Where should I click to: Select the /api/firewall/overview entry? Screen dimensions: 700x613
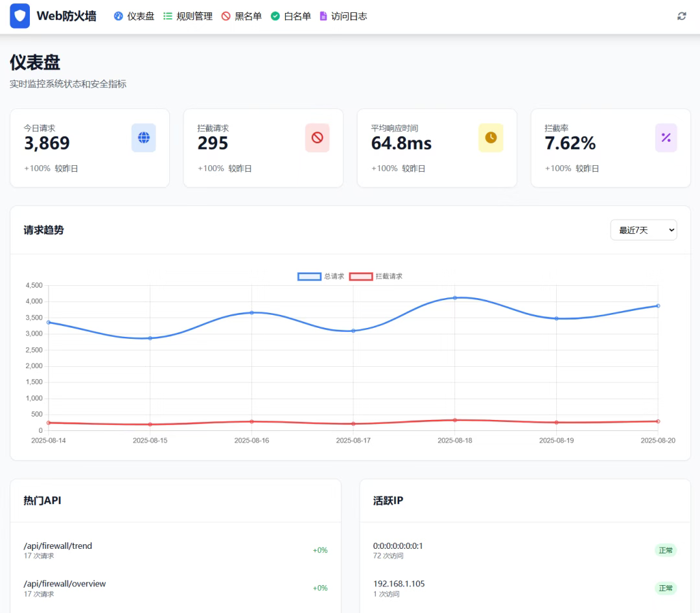tap(64, 584)
